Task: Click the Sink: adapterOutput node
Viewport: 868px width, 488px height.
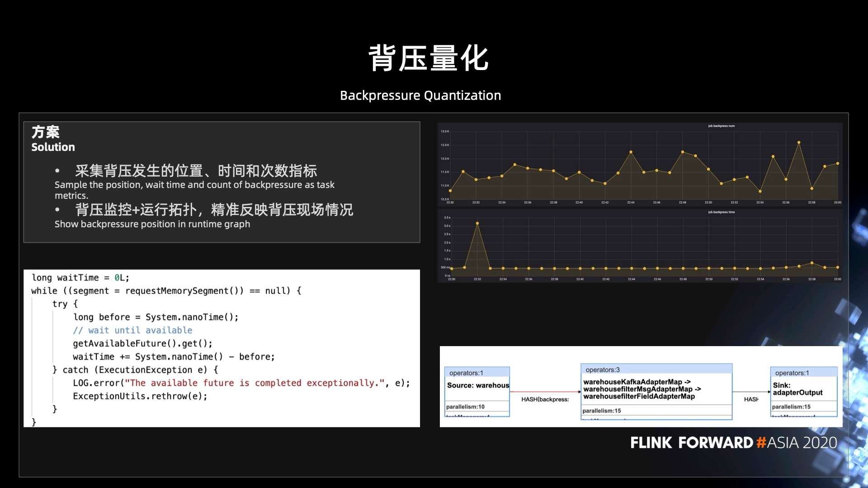Action: pyautogui.click(x=797, y=389)
